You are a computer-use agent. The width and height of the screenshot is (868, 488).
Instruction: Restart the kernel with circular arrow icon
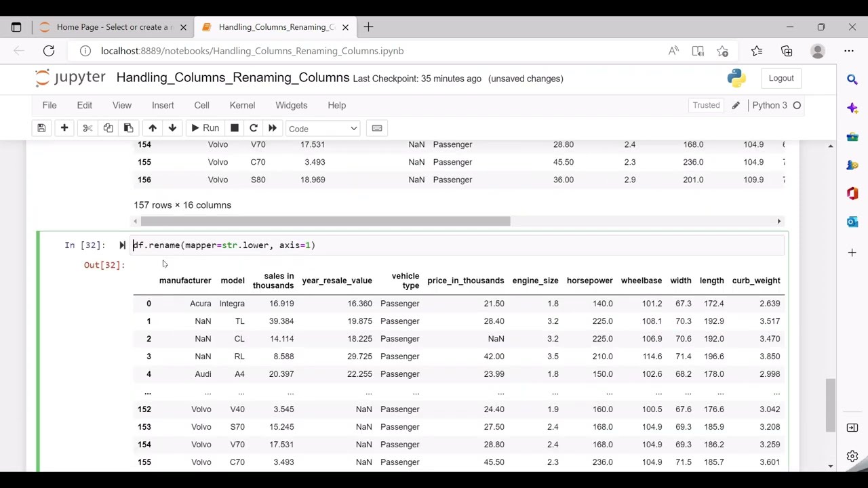point(254,128)
